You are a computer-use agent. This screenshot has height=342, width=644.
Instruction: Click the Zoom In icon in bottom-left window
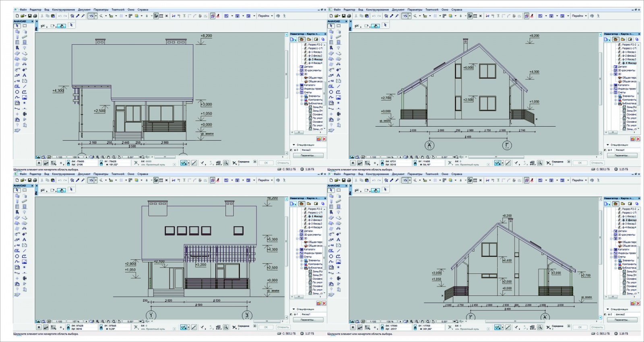(x=98, y=321)
